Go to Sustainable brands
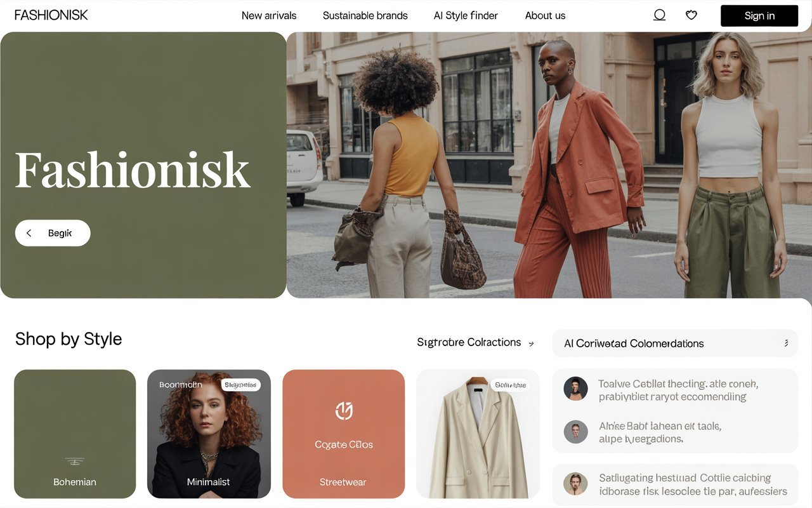Viewport: 812px width, 508px height. [x=365, y=15]
